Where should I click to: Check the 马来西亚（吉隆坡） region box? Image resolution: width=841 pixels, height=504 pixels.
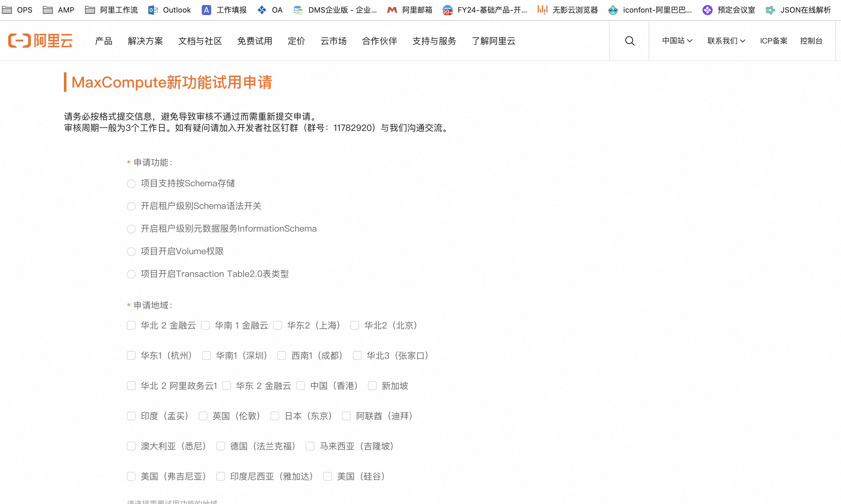(310, 446)
